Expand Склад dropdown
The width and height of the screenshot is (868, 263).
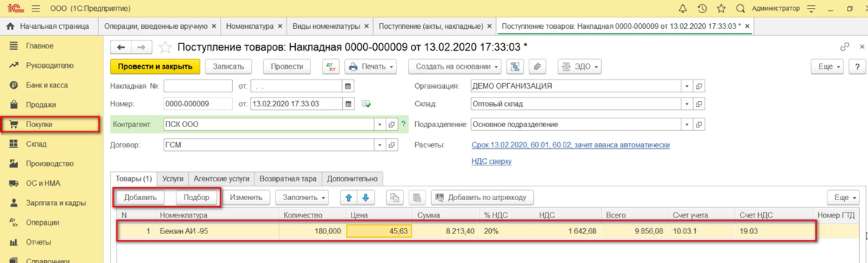(x=686, y=104)
